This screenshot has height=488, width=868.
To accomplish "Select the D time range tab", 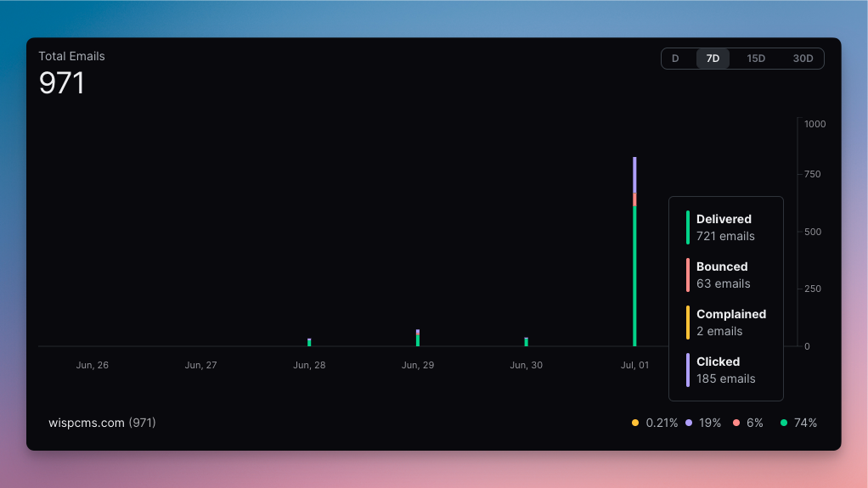I will pyautogui.click(x=675, y=59).
